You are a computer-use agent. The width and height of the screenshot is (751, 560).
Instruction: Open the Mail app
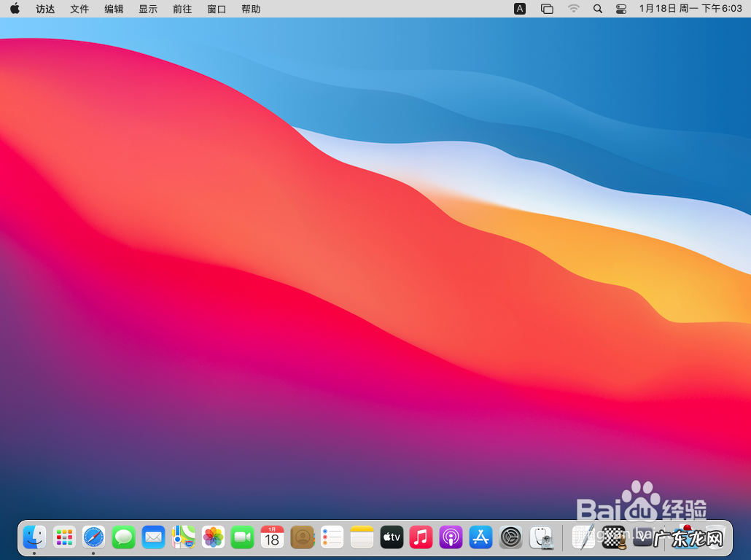pos(153,538)
